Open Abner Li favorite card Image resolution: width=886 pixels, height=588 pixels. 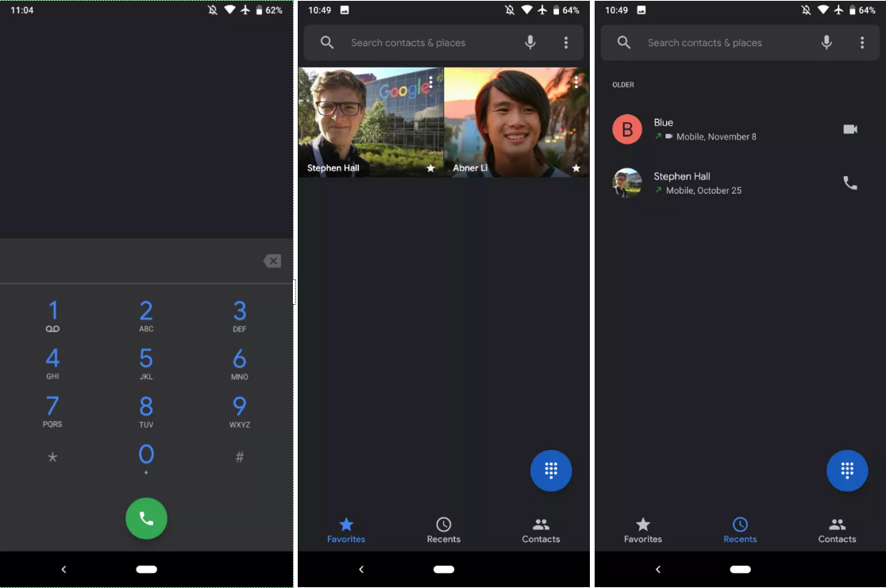click(517, 122)
